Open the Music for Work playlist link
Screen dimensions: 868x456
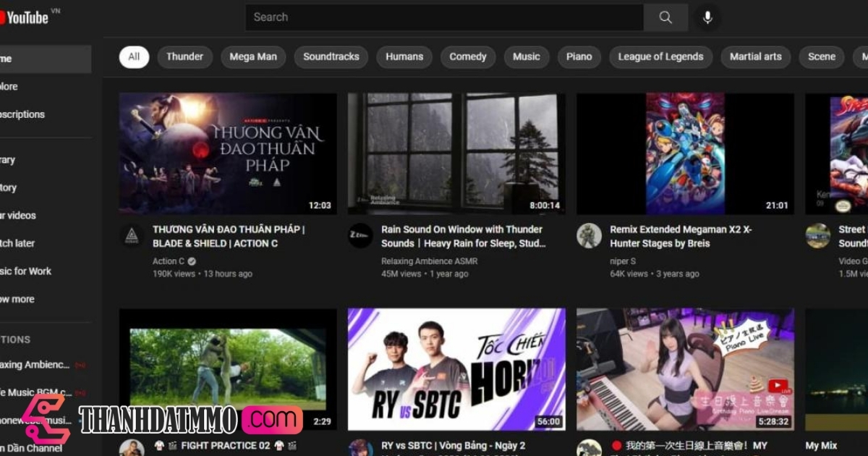[25, 271]
